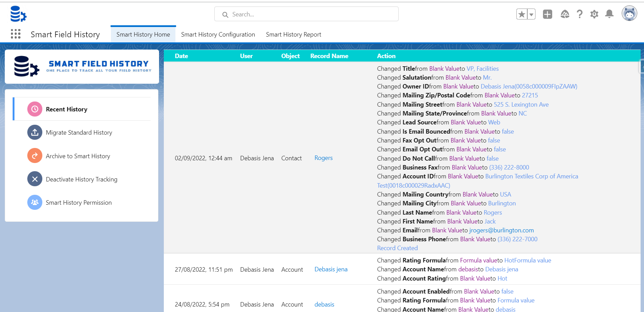Click the favorites star icon
The height and width of the screenshot is (312, 644).
coord(521,14)
